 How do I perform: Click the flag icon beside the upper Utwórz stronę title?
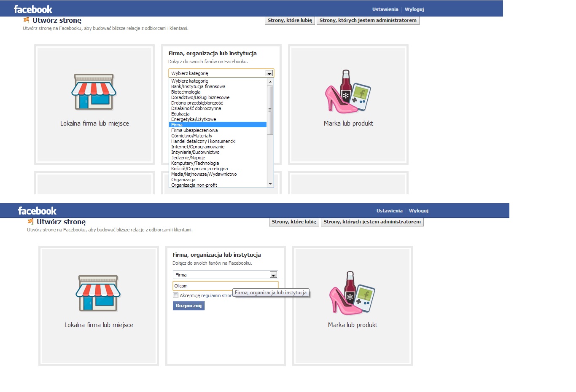[x=27, y=20]
